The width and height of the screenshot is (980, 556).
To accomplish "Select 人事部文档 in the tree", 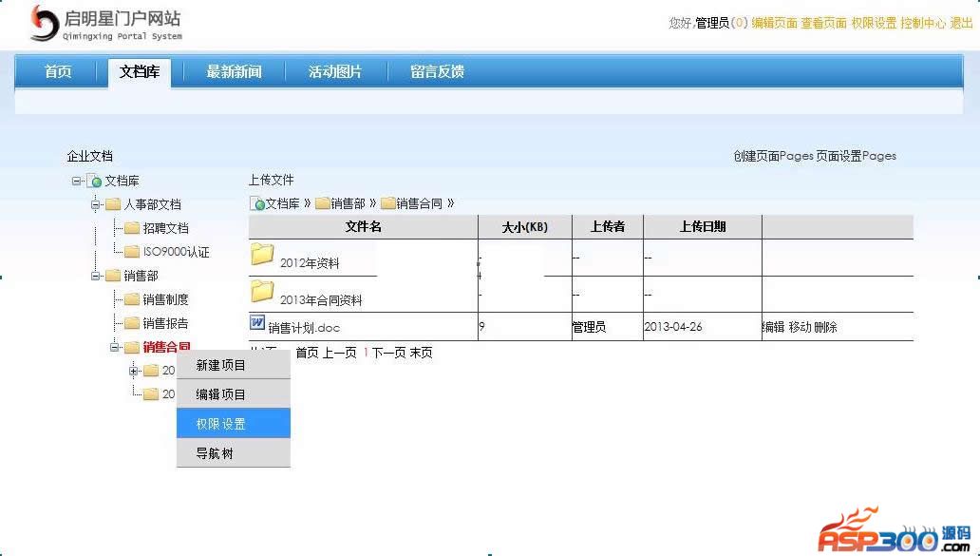I will (152, 204).
